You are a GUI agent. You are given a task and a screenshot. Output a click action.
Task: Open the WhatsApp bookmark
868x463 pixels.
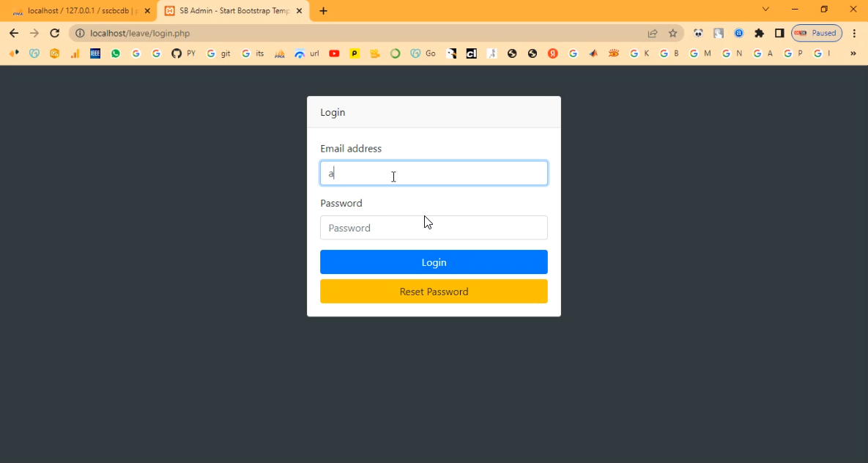(x=116, y=53)
